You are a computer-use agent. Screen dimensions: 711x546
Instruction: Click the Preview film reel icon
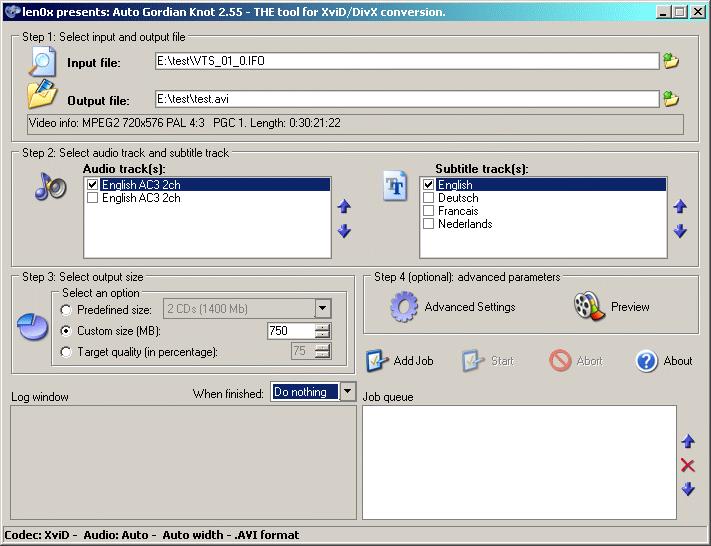click(x=589, y=306)
